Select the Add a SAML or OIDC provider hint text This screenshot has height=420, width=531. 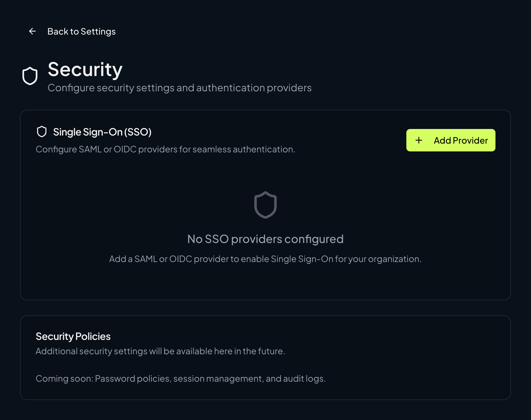(265, 259)
